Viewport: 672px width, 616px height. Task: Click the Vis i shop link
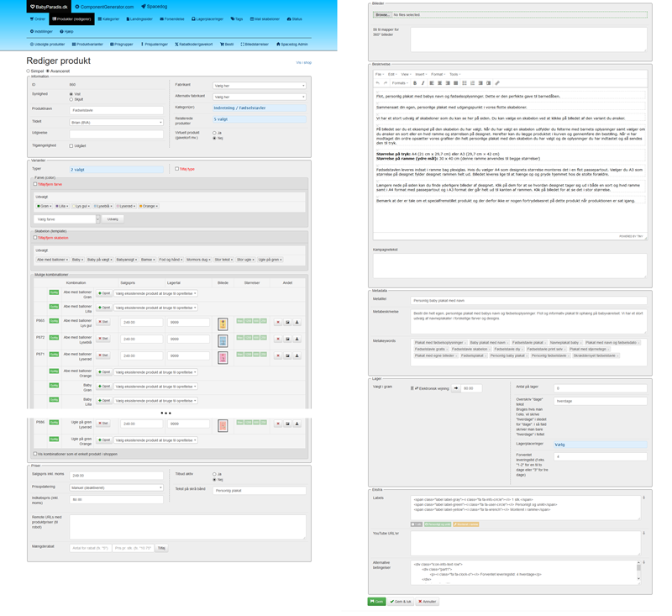303,62
